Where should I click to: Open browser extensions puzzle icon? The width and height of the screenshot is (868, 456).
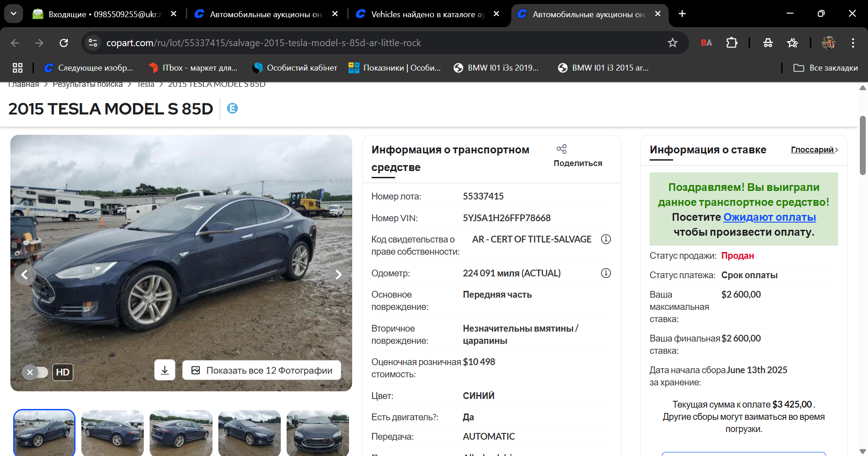click(731, 43)
